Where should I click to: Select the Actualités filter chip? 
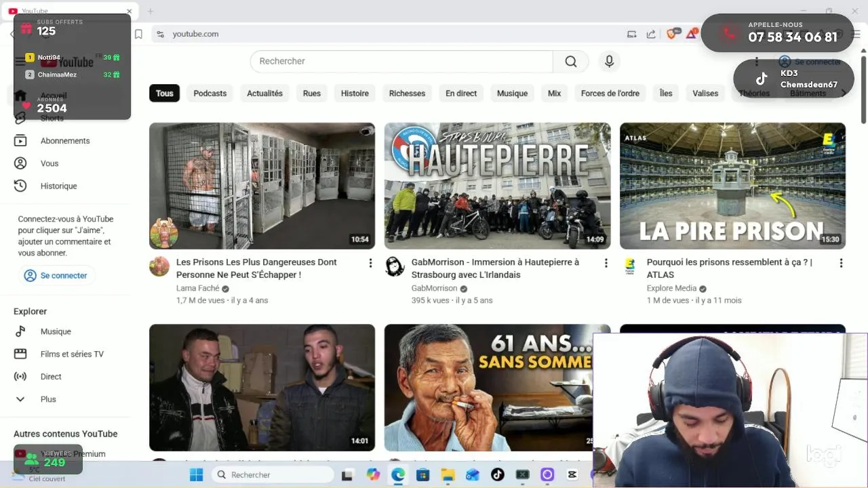coord(264,94)
